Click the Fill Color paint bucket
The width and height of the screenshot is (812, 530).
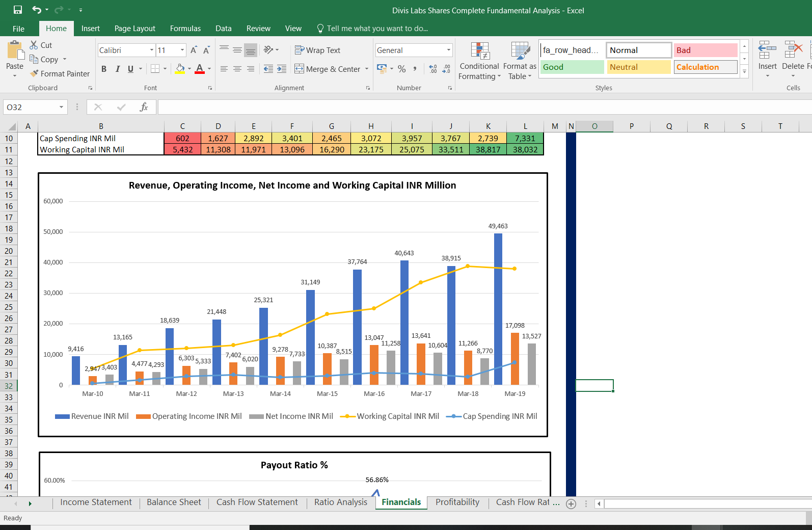(180, 68)
